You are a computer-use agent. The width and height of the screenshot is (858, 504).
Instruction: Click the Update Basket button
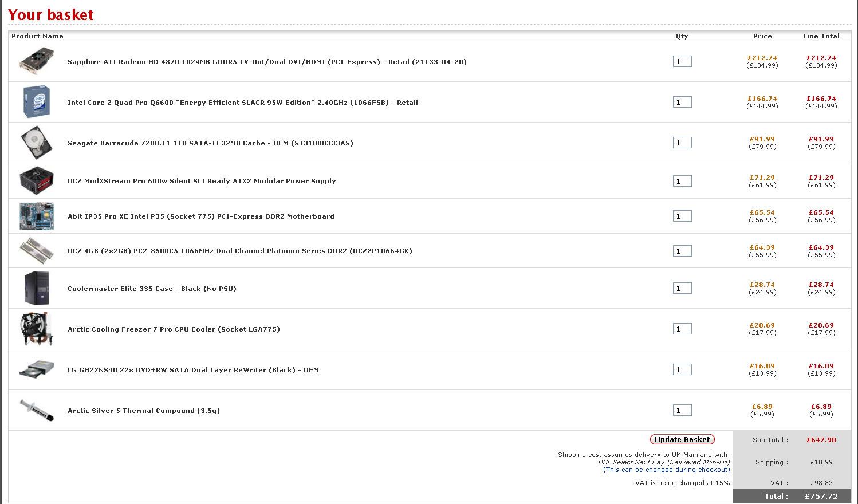point(682,440)
